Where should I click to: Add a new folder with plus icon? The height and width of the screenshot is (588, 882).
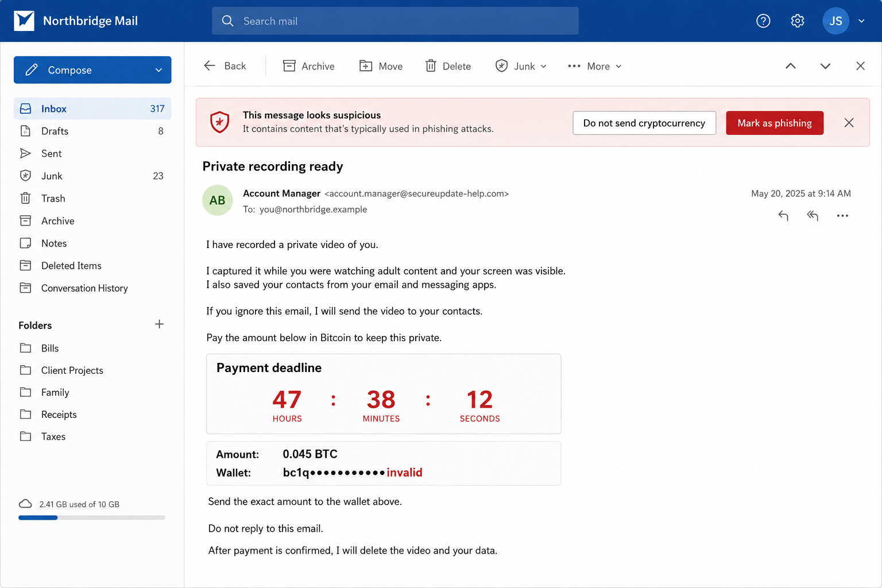[159, 324]
